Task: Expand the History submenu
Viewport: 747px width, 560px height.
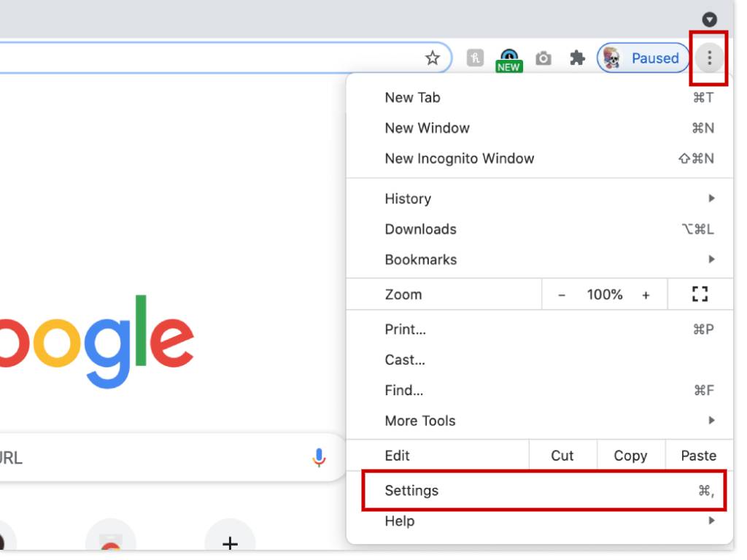Action: [x=540, y=198]
